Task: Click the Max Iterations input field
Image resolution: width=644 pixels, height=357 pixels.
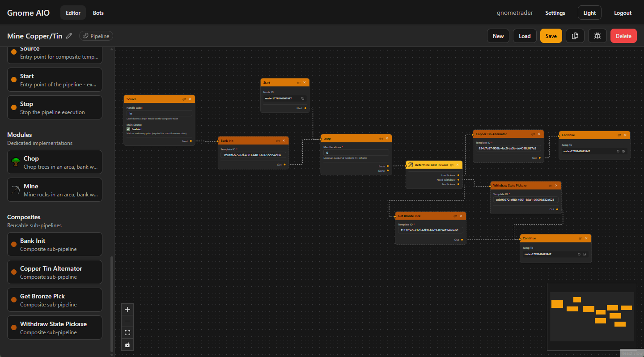Action: pyautogui.click(x=356, y=153)
